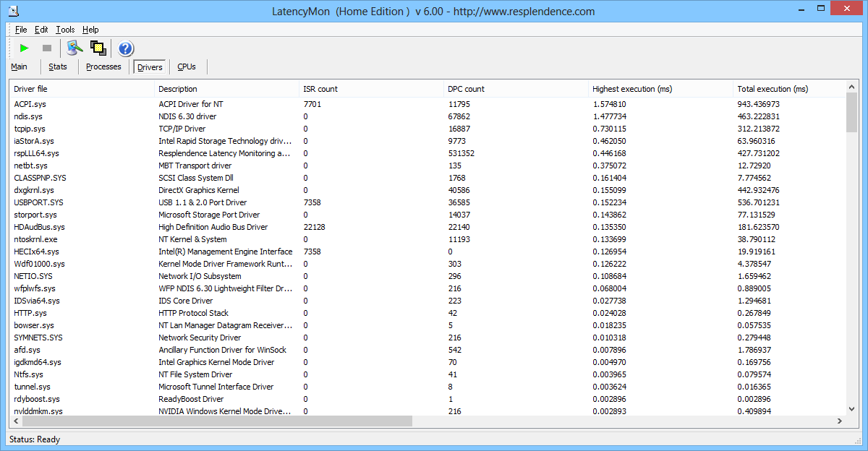This screenshot has width=868, height=451.
Task: Select the HTTP.sys driver row
Action: [427, 313]
